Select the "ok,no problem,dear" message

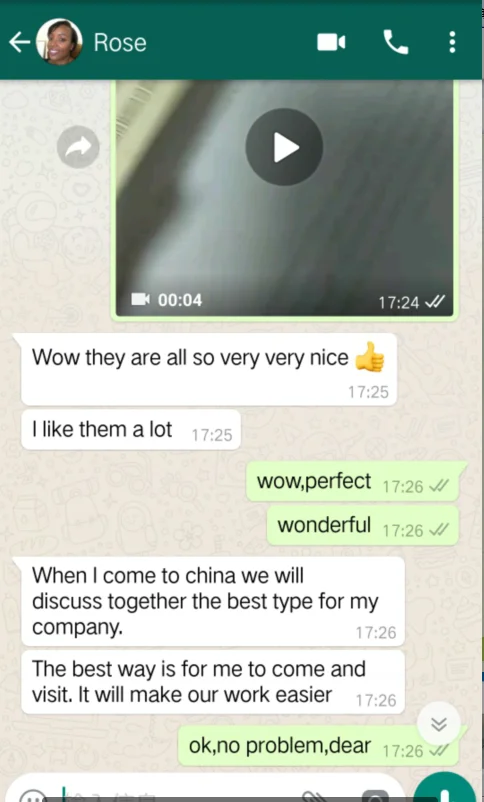coord(318,745)
